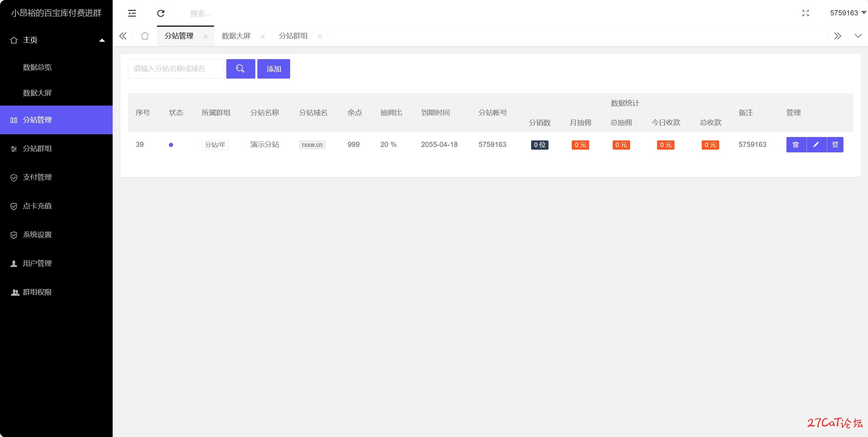The width and height of the screenshot is (868, 437).
Task: Open 数据总览 in the sidebar
Action: pyautogui.click(x=37, y=67)
